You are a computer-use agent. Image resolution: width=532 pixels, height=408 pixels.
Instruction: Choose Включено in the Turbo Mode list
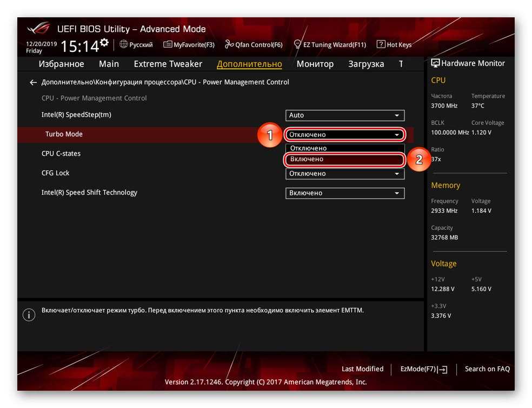(345, 159)
